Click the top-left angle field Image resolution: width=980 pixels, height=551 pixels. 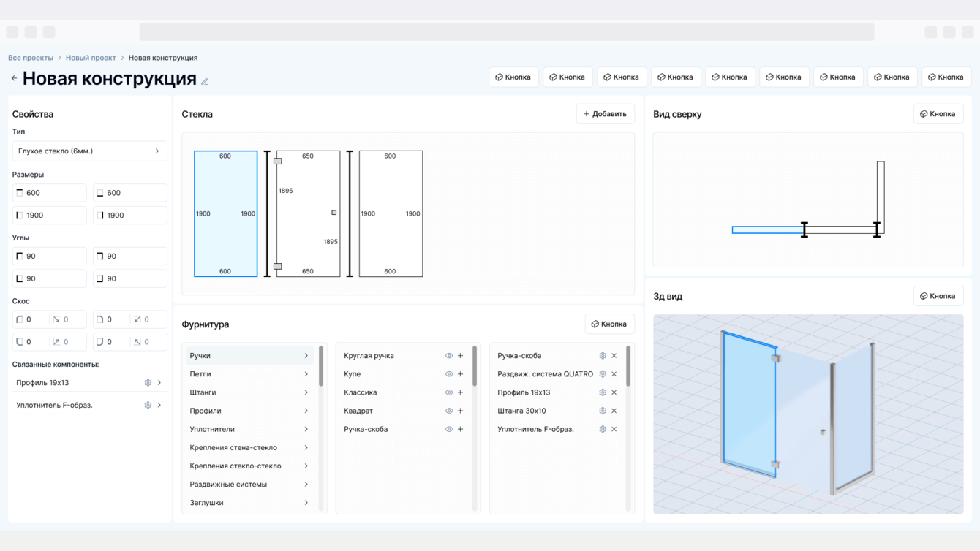tap(49, 256)
